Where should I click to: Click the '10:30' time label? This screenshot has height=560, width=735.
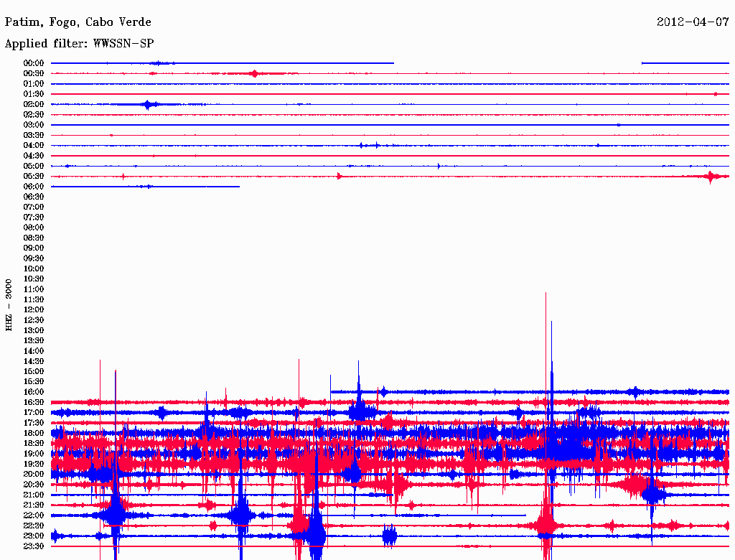[x=34, y=279]
